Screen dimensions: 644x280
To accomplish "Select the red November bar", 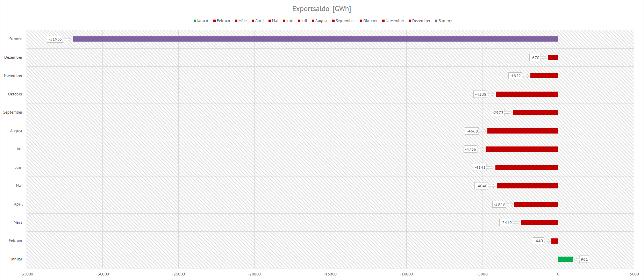I will [544, 76].
